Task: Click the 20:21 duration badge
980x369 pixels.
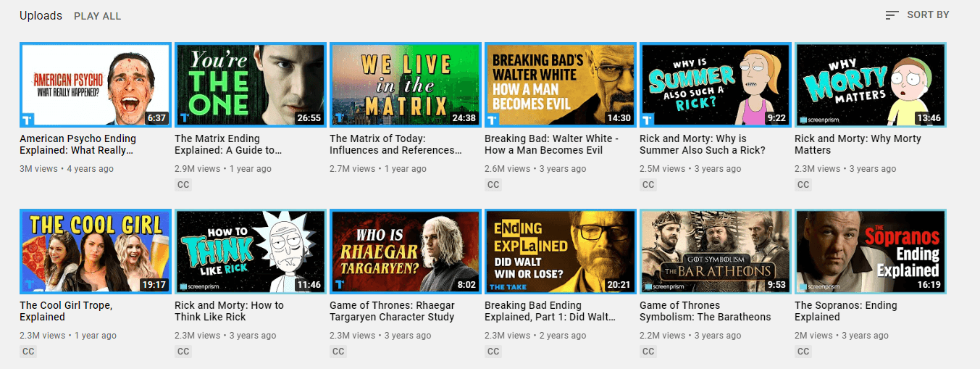Action: click(x=619, y=285)
